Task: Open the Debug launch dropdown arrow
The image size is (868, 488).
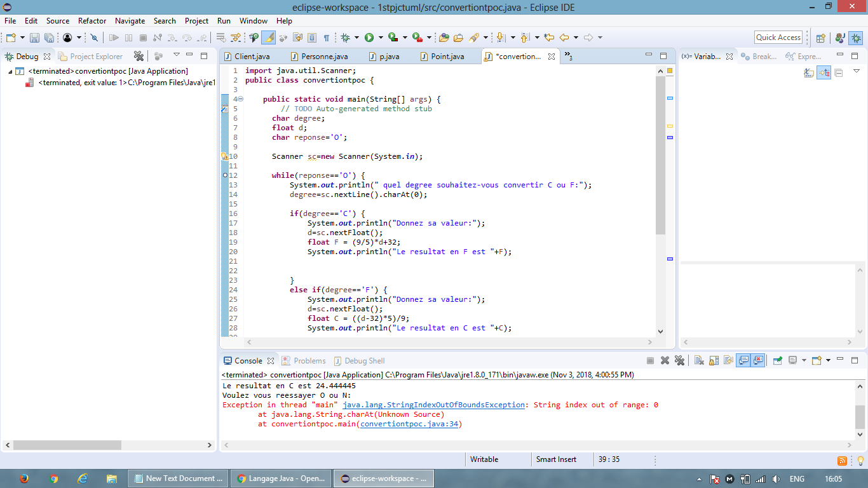Action: point(356,38)
